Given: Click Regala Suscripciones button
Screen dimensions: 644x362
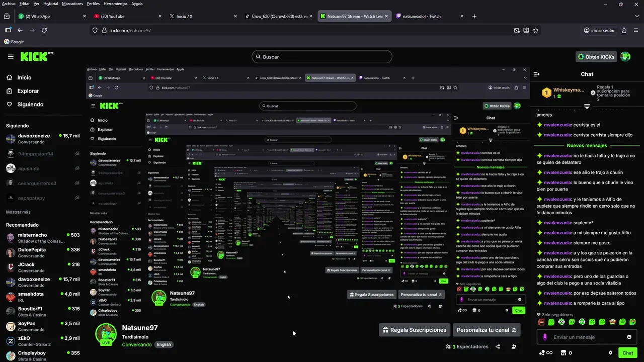Looking at the screenshot, I should pyautogui.click(x=414, y=330).
